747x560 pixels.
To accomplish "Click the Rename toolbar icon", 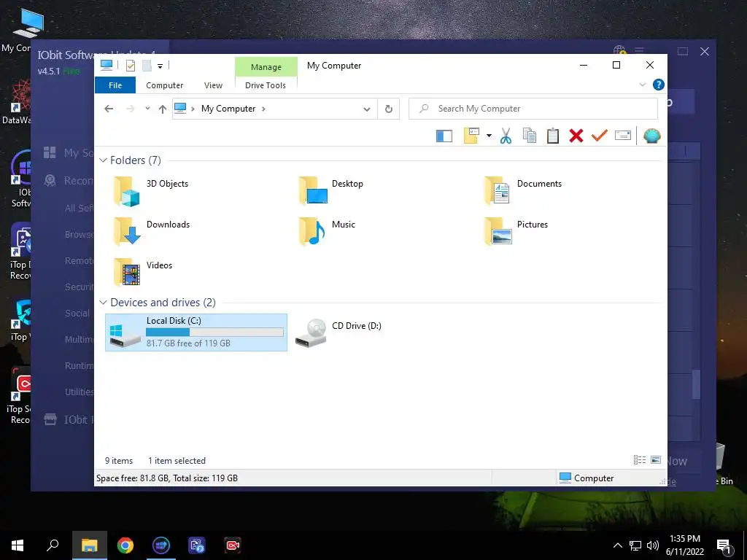I will (623, 136).
